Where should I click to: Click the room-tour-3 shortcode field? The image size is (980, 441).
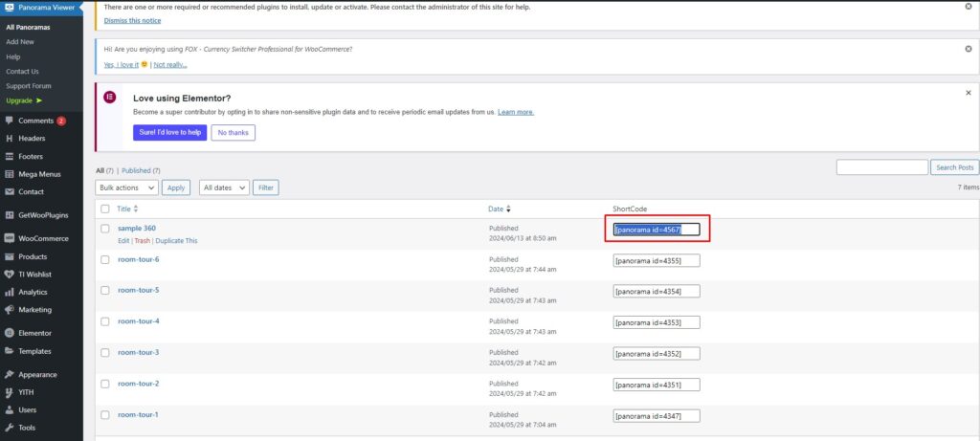[656, 353]
